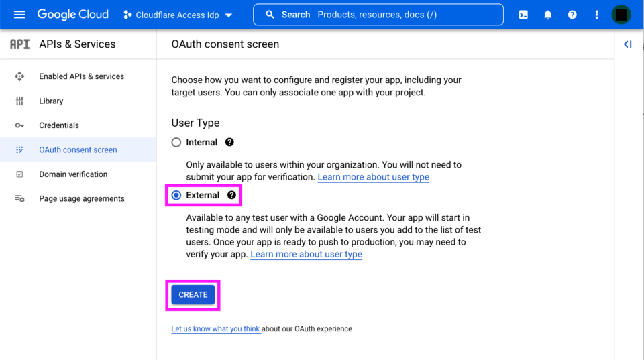Open the three-dot more options menu
Viewport: 644px width, 360px height.
point(596,15)
